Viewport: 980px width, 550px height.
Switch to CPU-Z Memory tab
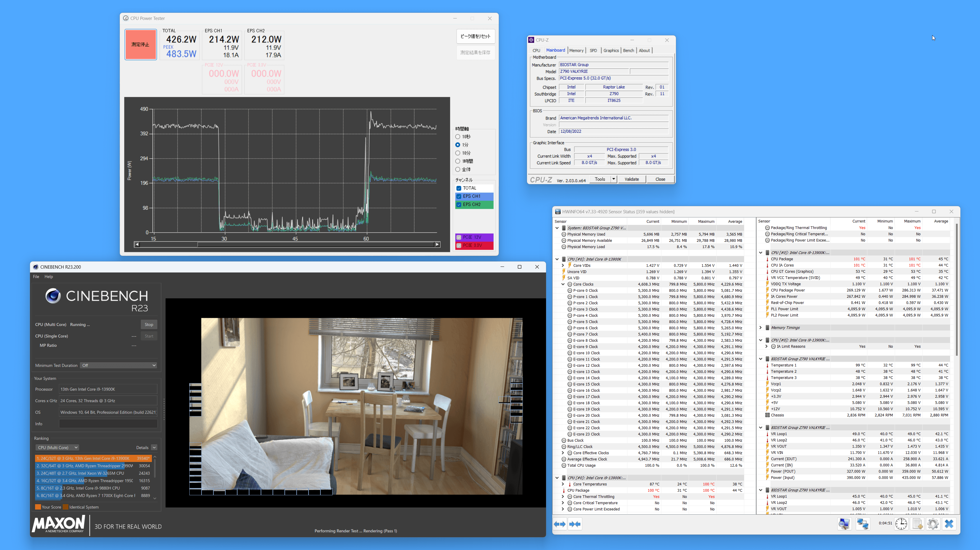[x=576, y=51]
